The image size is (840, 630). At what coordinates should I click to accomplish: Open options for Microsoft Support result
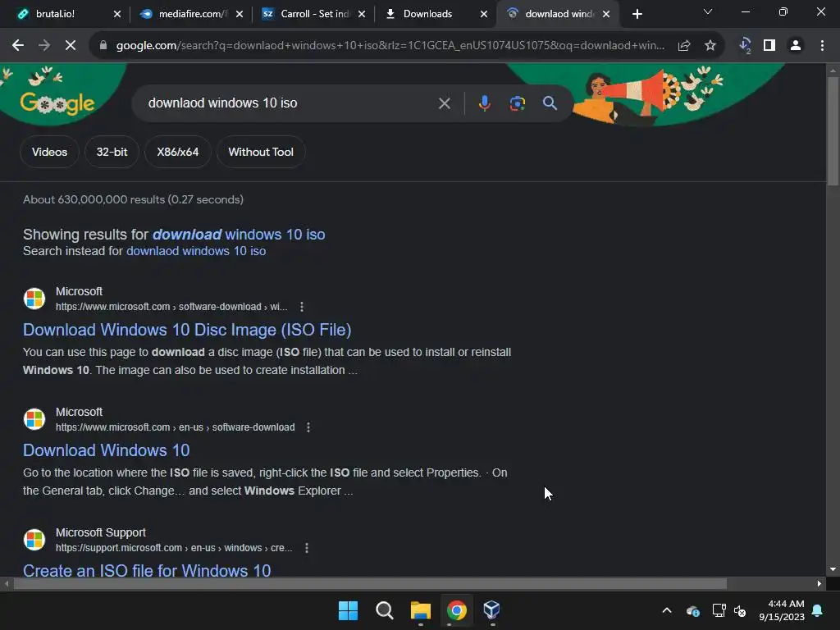[x=307, y=547]
